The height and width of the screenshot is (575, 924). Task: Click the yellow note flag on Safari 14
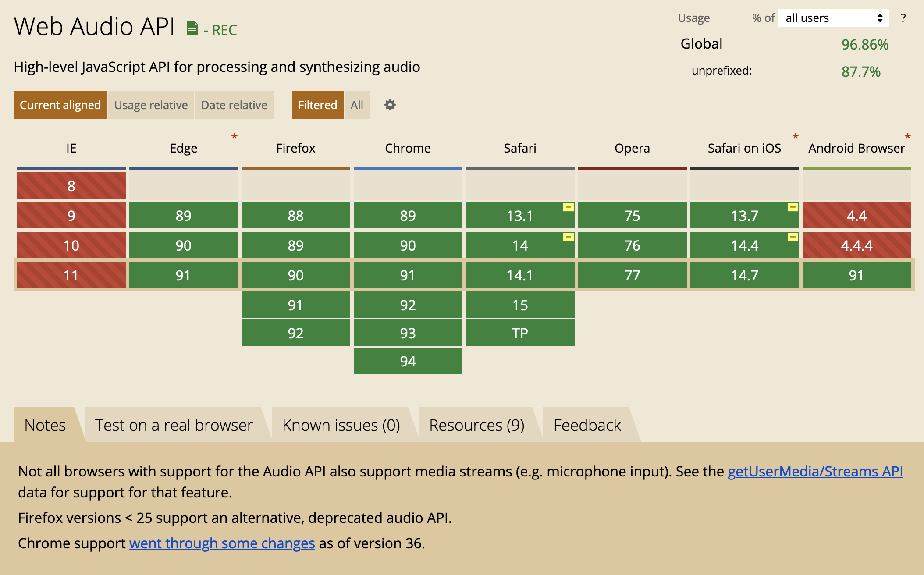coord(568,237)
